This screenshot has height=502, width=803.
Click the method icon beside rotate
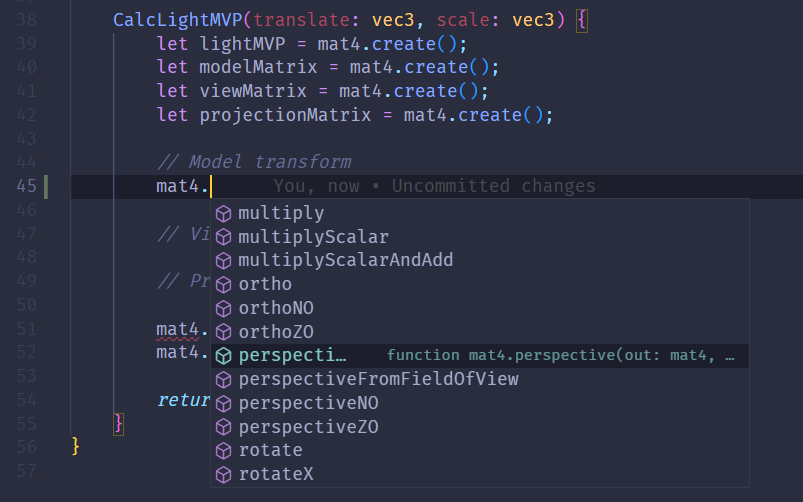223,451
